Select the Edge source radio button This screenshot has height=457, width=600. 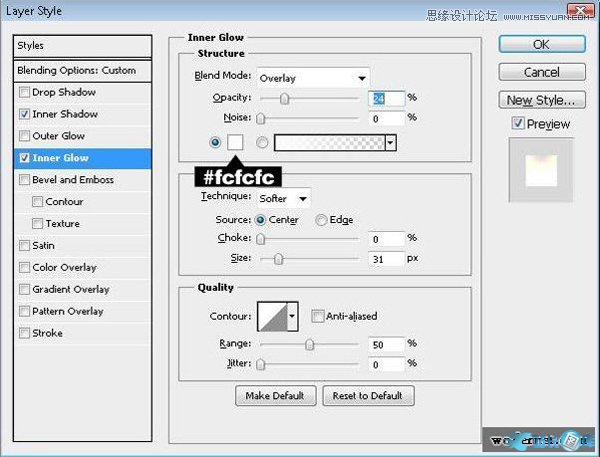point(321,220)
